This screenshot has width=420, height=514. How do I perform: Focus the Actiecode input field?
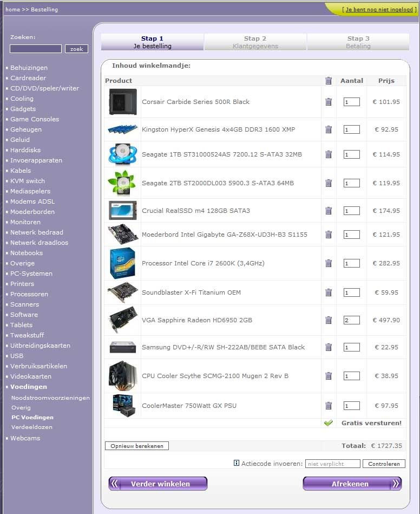[332, 464]
